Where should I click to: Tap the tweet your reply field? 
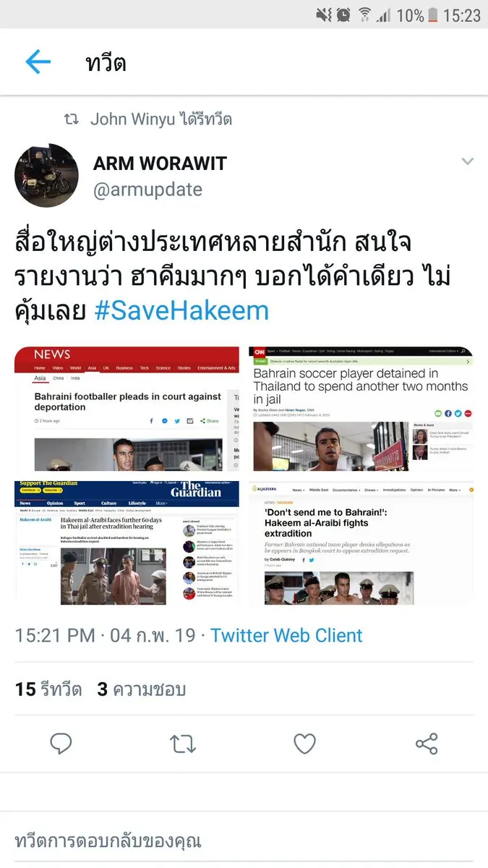244,841
